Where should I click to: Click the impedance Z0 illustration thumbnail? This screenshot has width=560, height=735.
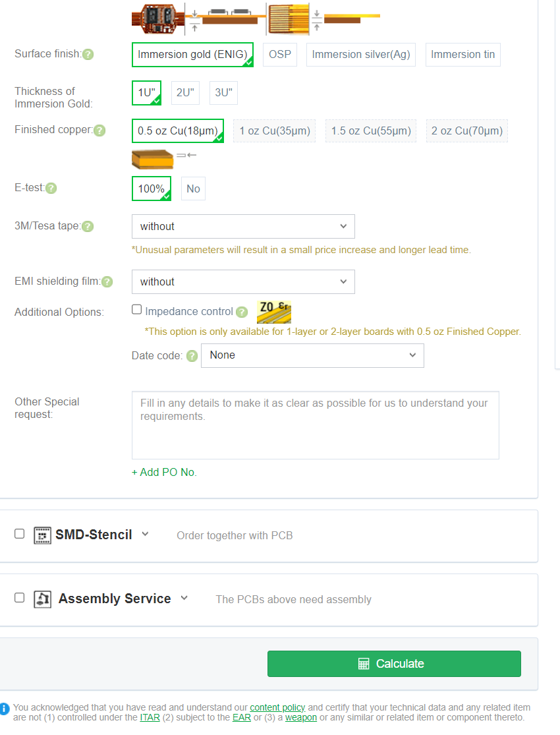pyautogui.click(x=274, y=312)
